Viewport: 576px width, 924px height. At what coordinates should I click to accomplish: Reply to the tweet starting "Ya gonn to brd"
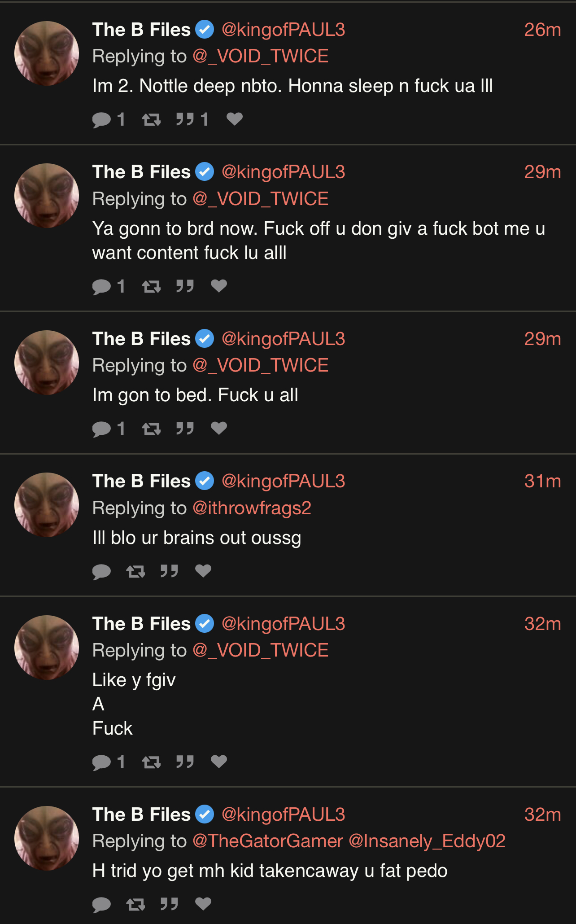click(x=102, y=286)
